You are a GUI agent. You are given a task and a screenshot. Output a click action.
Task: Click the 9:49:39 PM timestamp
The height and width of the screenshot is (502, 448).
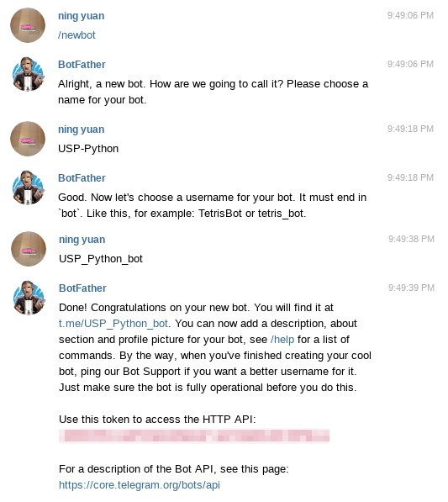(411, 288)
